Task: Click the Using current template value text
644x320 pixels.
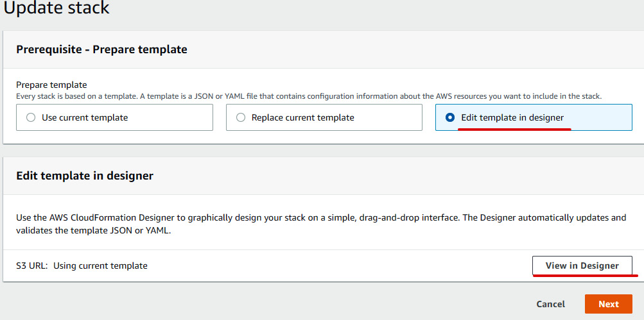Action: point(100,266)
